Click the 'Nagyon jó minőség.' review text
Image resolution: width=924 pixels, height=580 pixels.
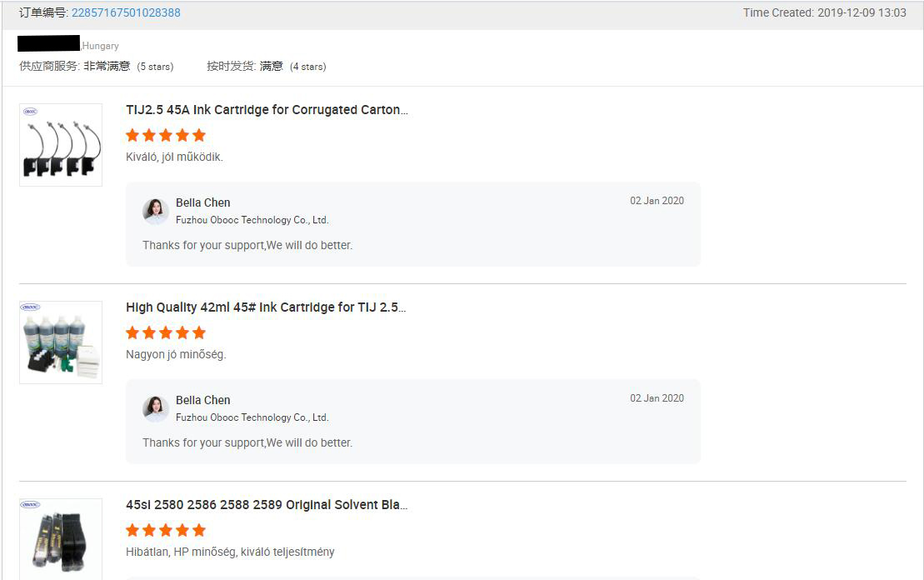point(176,354)
